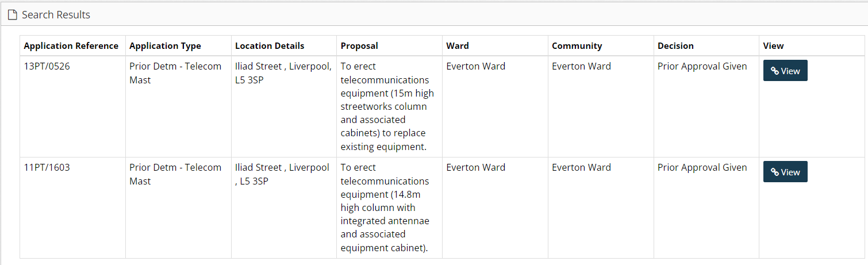Click the View button for application 13PT/0526
Viewport: 868px width, 265px height.
(785, 71)
